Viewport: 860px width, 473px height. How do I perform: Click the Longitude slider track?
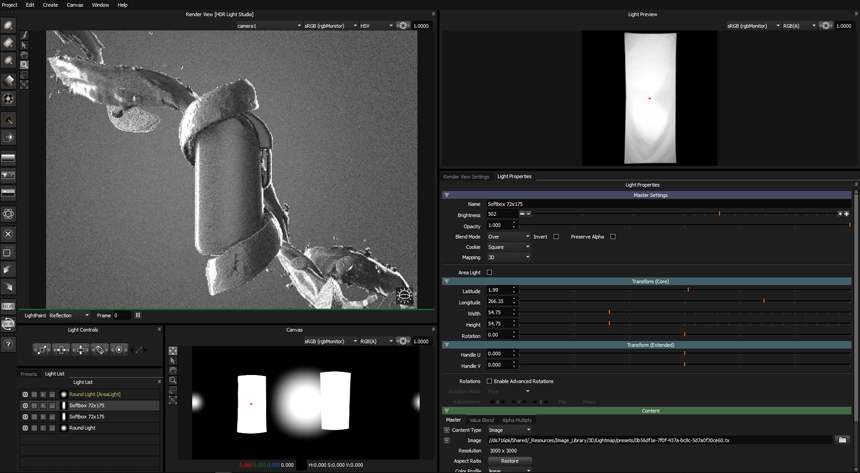pyautogui.click(x=685, y=301)
